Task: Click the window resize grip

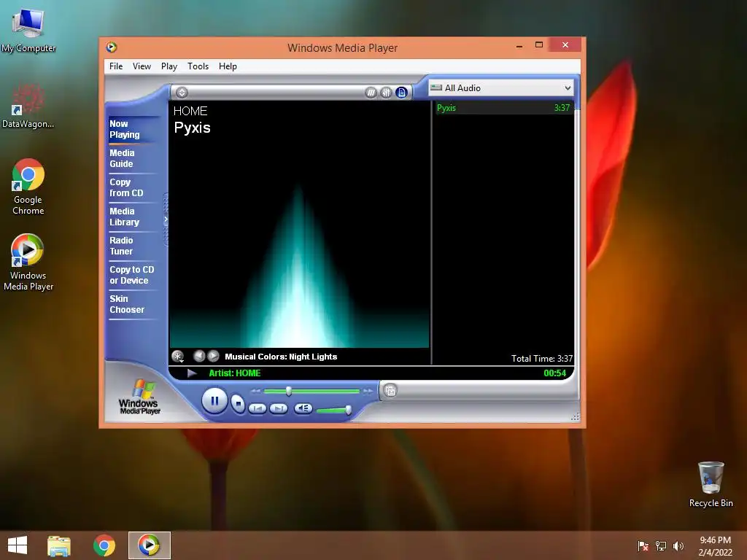Action: (x=575, y=416)
